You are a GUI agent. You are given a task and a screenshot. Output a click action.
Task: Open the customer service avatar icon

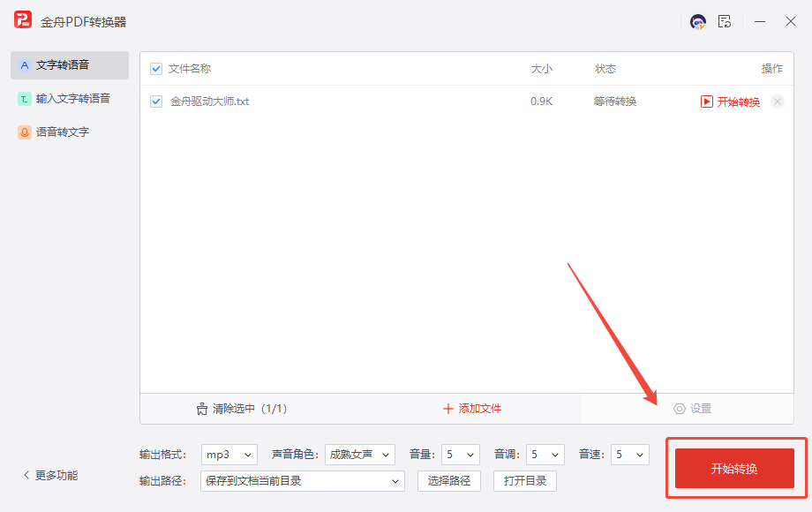[698, 22]
